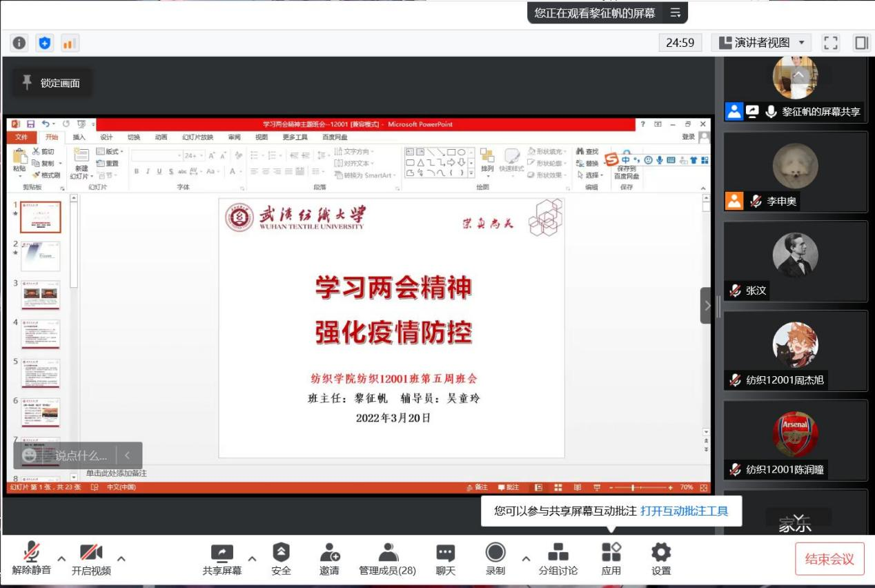
Task: Expand audio options arrow beside mute
Action: click(61, 558)
